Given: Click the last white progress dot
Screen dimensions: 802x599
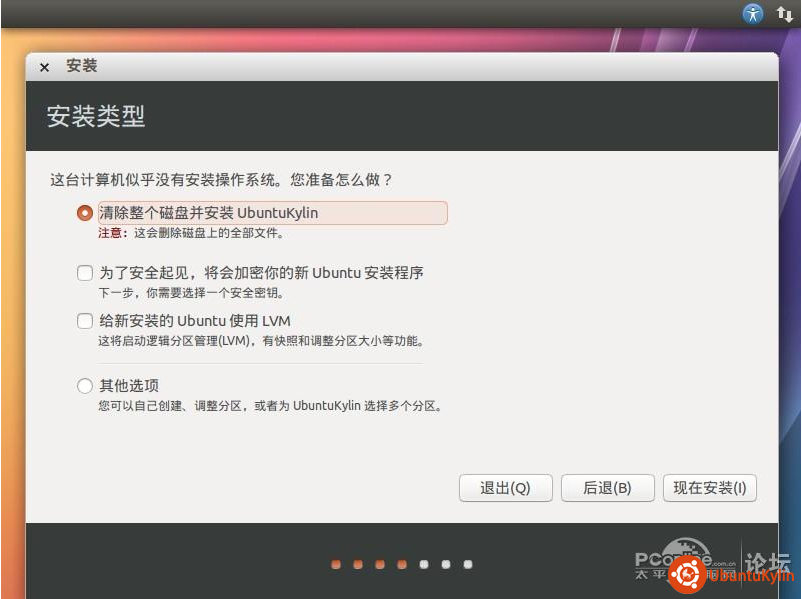Looking at the screenshot, I should (x=468, y=564).
